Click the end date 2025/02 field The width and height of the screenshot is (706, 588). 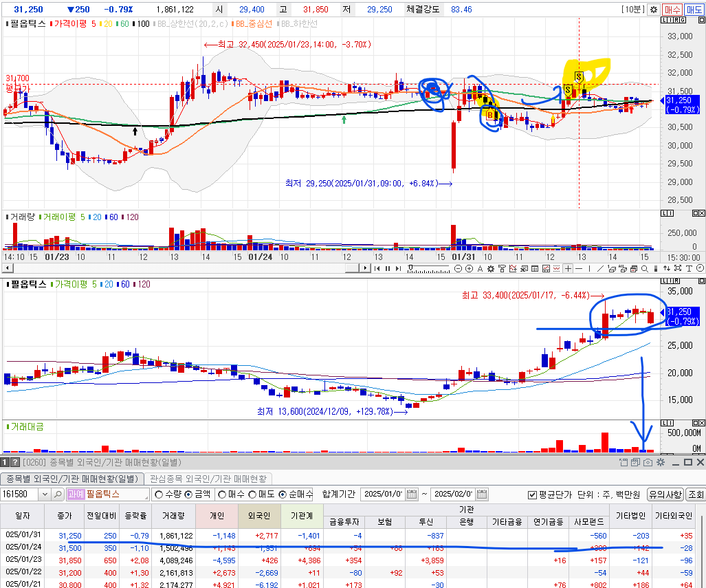[x=454, y=494]
